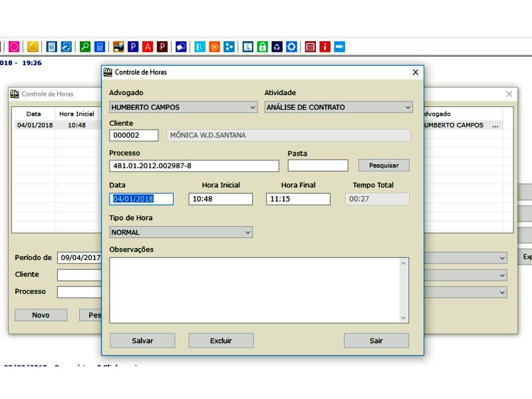
Task: Click the pink circle toolbar icon
Action: point(14,47)
